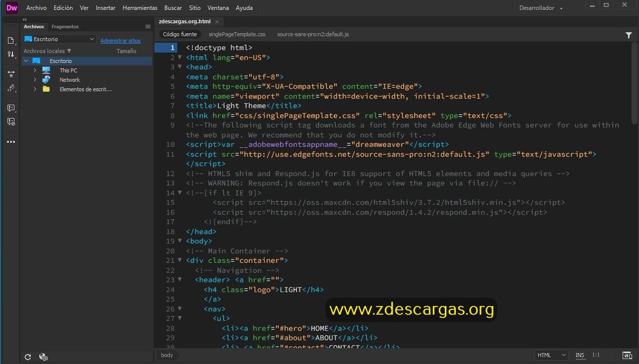This screenshot has height=364, width=639.
Task: Open the Archivos panel options menu icon
Action: pyautogui.click(x=148, y=26)
